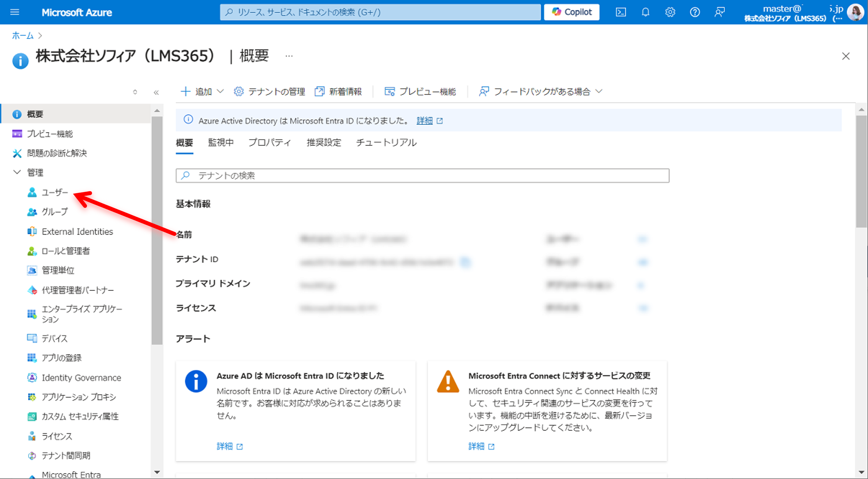Open the hamburger portal menu
868x479 pixels.
click(15, 12)
